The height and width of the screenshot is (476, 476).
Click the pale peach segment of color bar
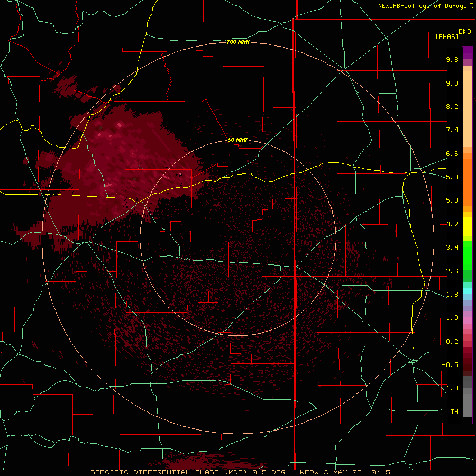coord(467,108)
